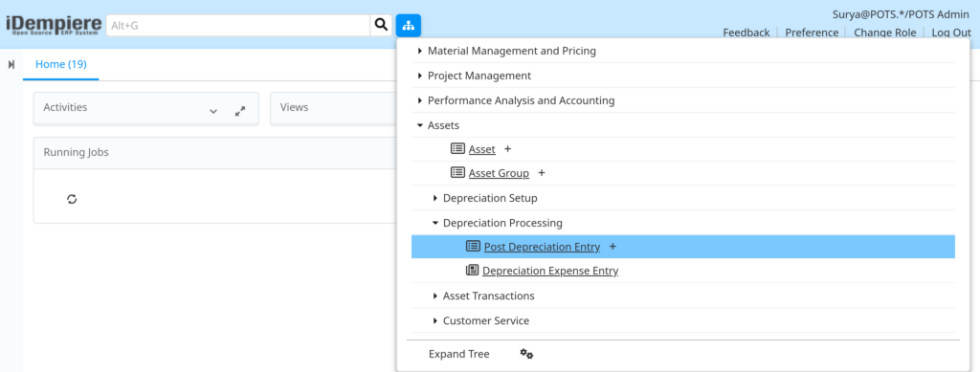
Task: Add new Asset record with plus
Action: 507,149
